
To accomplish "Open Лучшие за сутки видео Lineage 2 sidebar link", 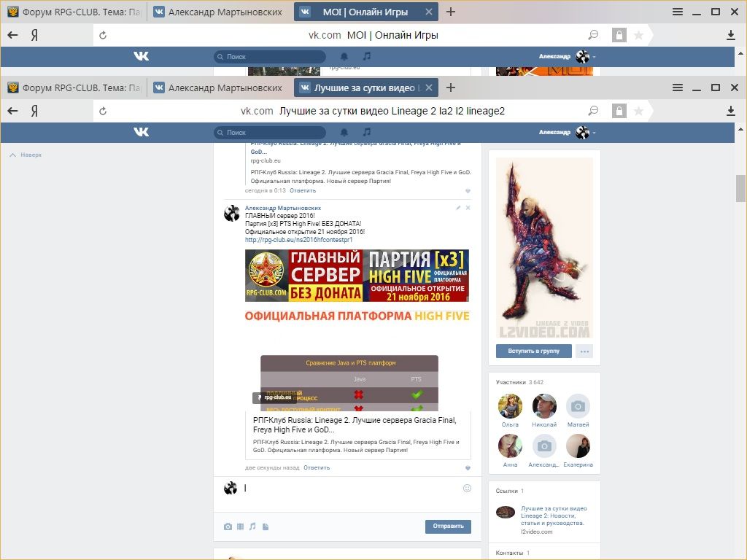I will click(x=554, y=516).
